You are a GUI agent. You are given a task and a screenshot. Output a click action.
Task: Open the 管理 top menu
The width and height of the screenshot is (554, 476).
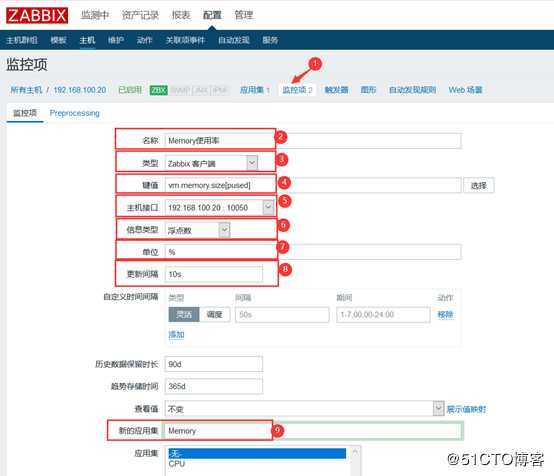244,15
